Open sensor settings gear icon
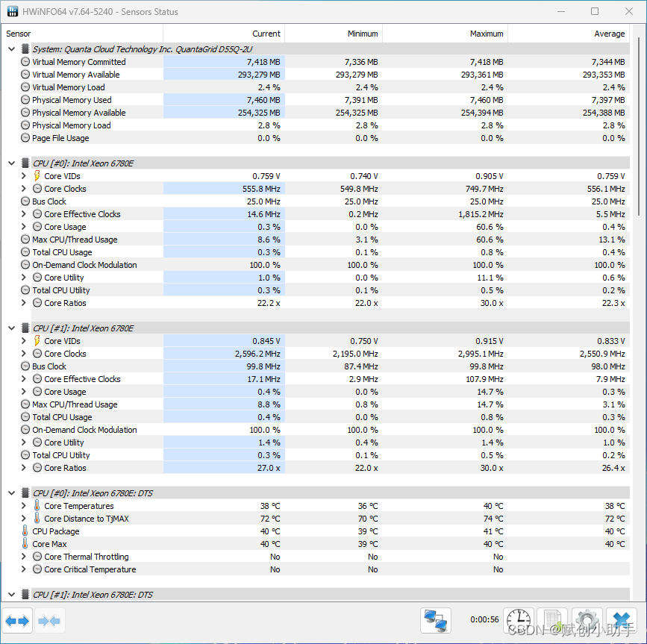647x644 pixels. point(587,620)
